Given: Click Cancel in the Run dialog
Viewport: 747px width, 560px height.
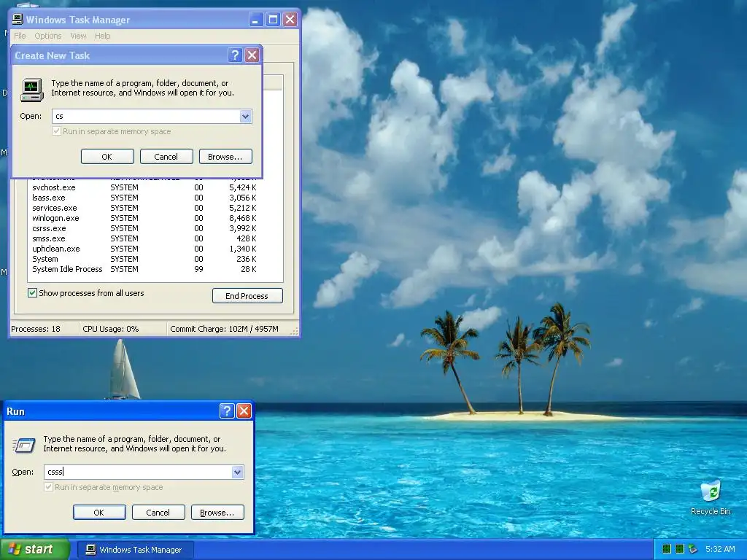Looking at the screenshot, I should tap(158, 513).
